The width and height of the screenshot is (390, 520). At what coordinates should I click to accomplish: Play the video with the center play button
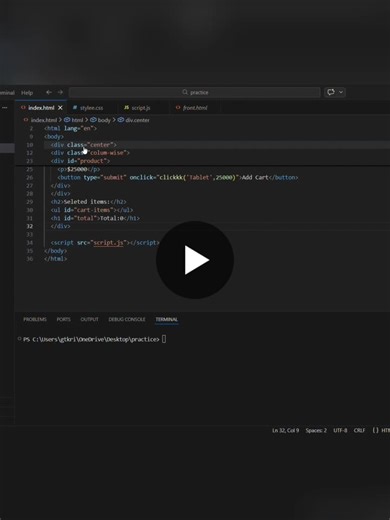tap(195, 260)
